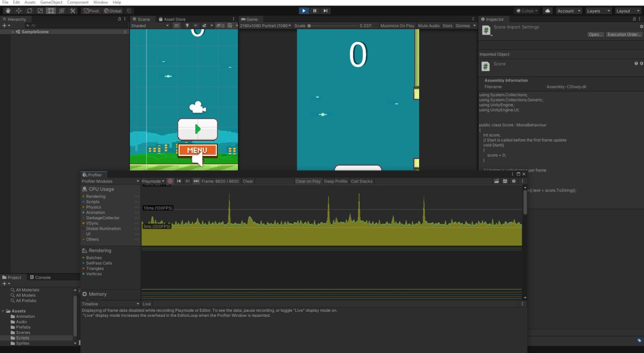Open the custom editor tools icon
This screenshot has width=644, height=353.
coord(72,11)
